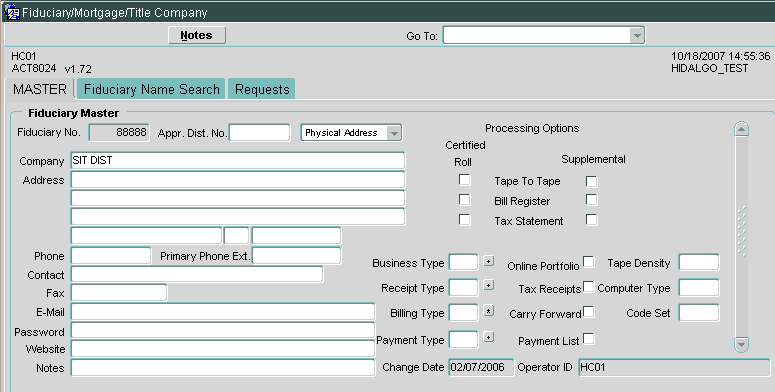Switch to Fiduciary Name Search tab
775x392 pixels.
pyautogui.click(x=151, y=89)
